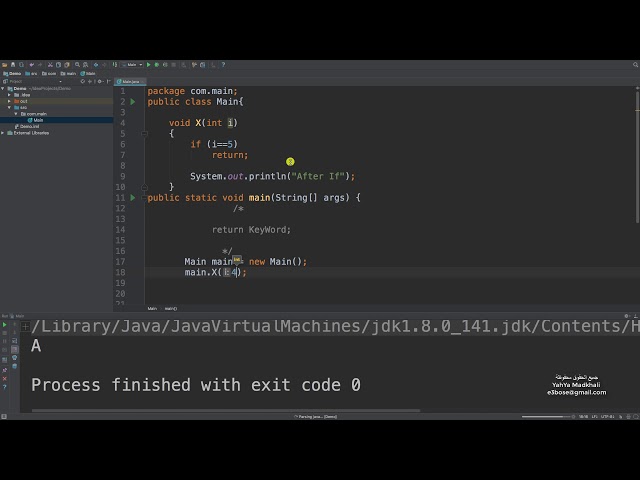Click the Paste toolbar icon

coord(67,65)
